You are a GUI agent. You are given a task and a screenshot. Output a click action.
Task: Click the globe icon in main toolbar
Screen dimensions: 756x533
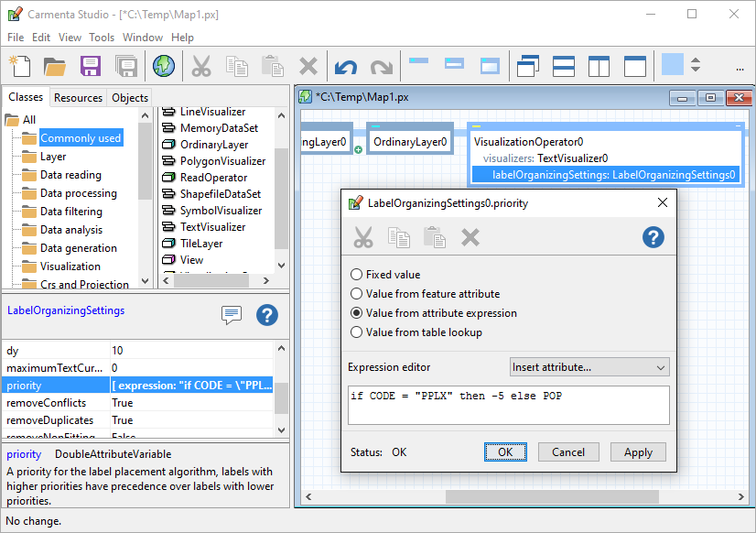coord(164,66)
